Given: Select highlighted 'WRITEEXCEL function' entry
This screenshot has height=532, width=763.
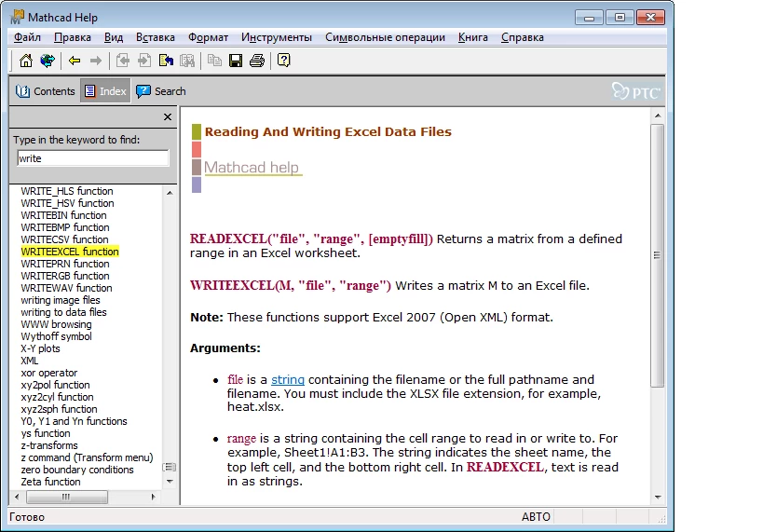Looking at the screenshot, I should click(70, 252).
